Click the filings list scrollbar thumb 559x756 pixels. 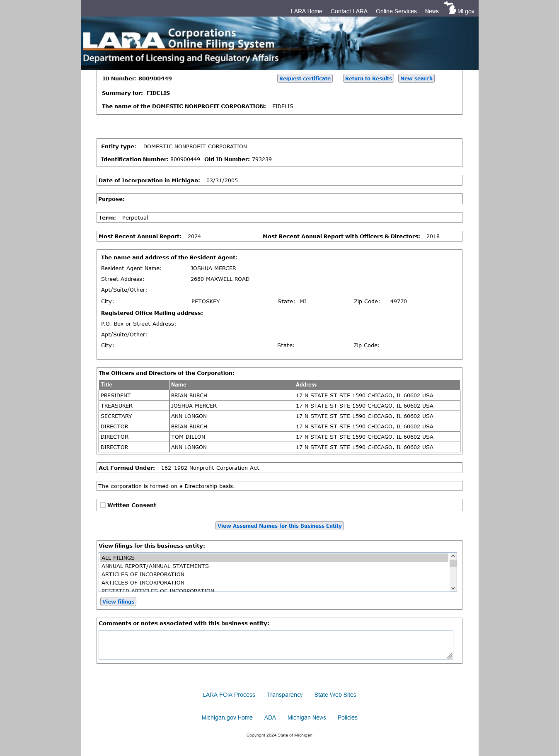pos(453,563)
